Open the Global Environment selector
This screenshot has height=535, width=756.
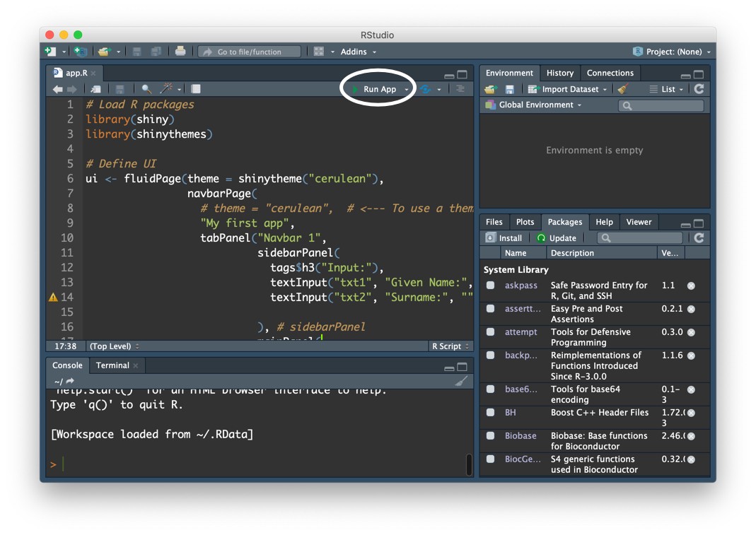coord(533,105)
